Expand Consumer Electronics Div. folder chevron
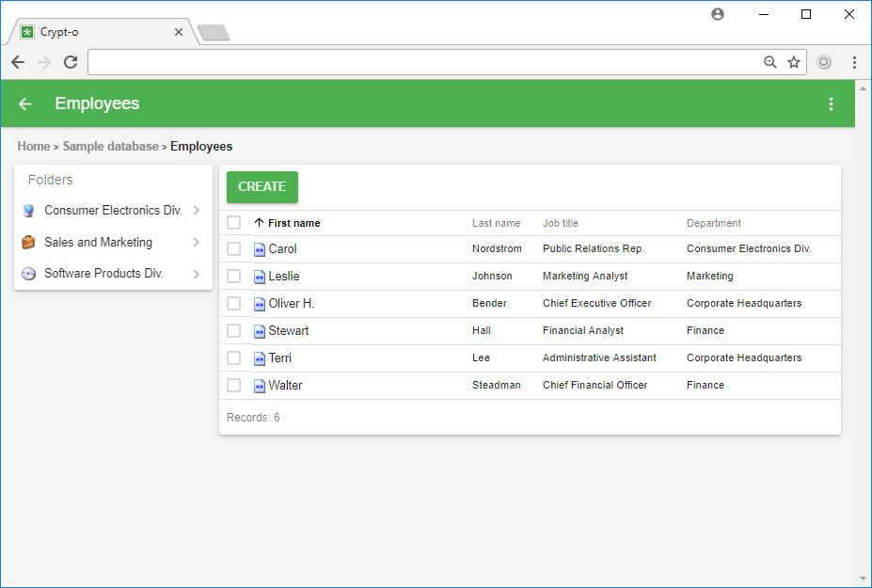The image size is (872, 588). coord(197,211)
